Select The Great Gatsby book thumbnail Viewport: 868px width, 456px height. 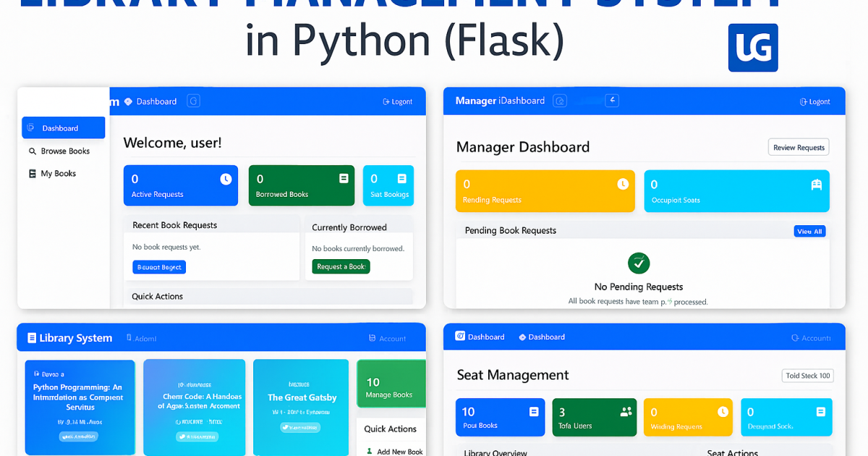click(x=300, y=407)
